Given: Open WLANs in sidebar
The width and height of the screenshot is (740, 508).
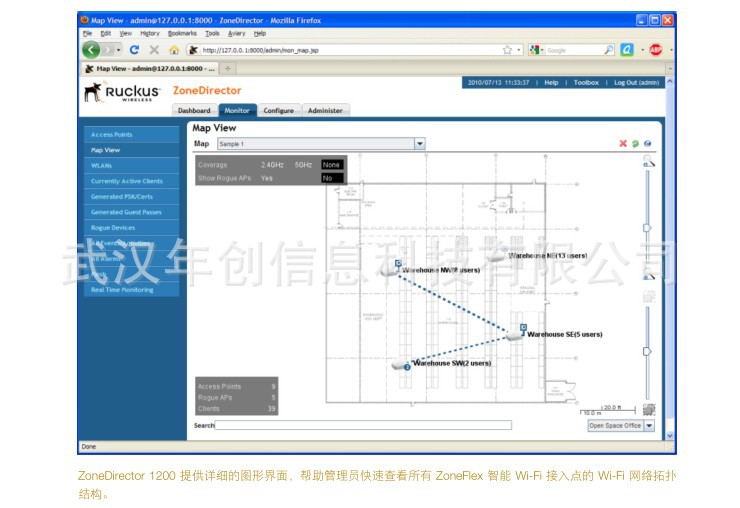Looking at the screenshot, I should pos(132,166).
